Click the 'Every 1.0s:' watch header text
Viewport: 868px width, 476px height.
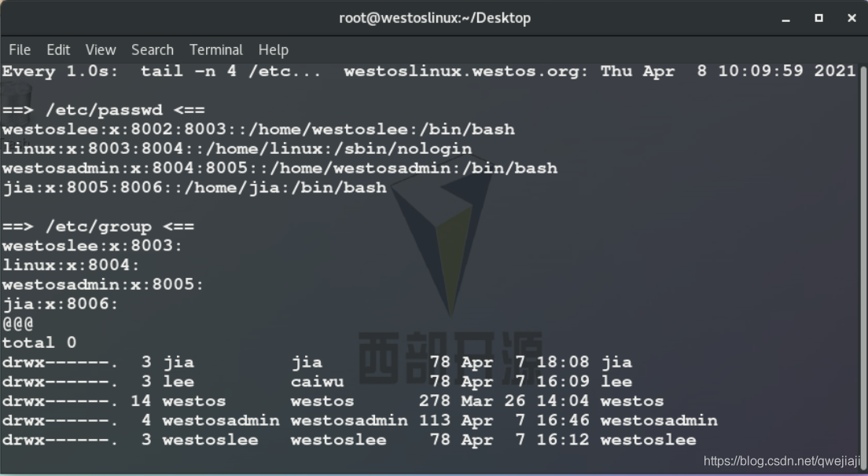pos(61,71)
